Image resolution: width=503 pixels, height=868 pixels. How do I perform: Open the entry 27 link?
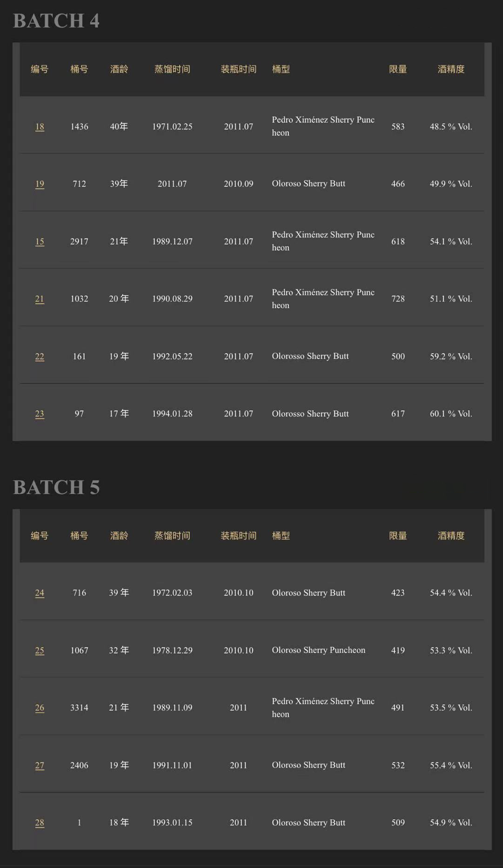tap(40, 765)
